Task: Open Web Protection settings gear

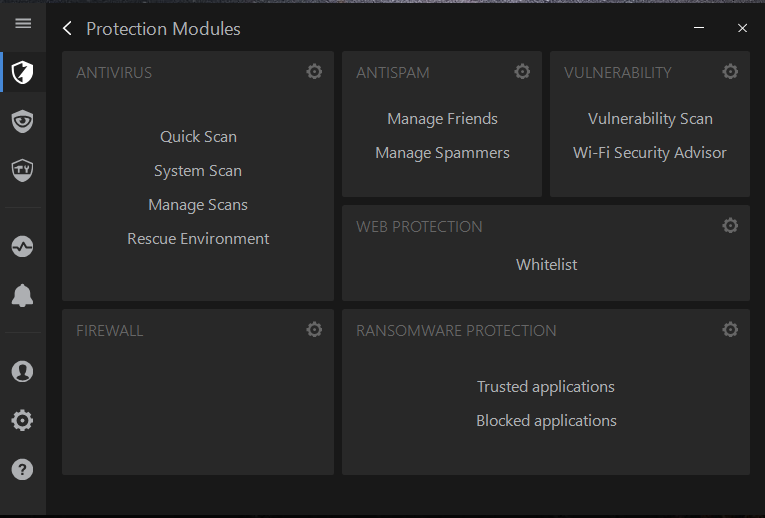Action: click(x=730, y=225)
